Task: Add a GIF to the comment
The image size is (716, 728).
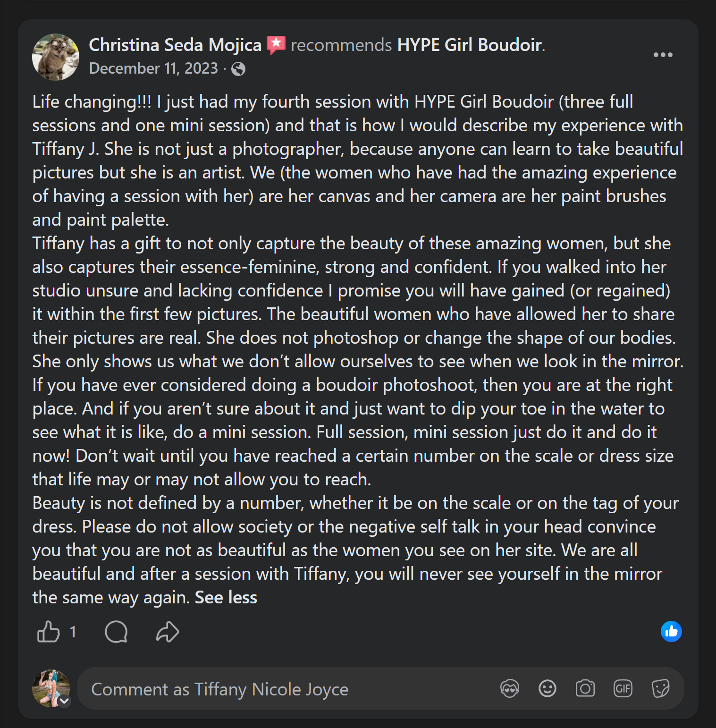Action: point(623,688)
